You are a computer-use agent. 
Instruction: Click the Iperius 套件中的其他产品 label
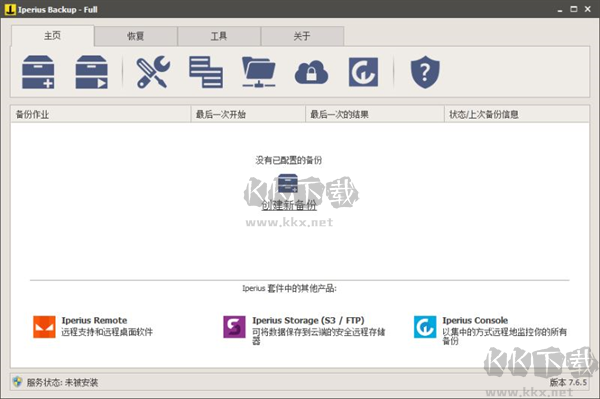click(x=289, y=288)
